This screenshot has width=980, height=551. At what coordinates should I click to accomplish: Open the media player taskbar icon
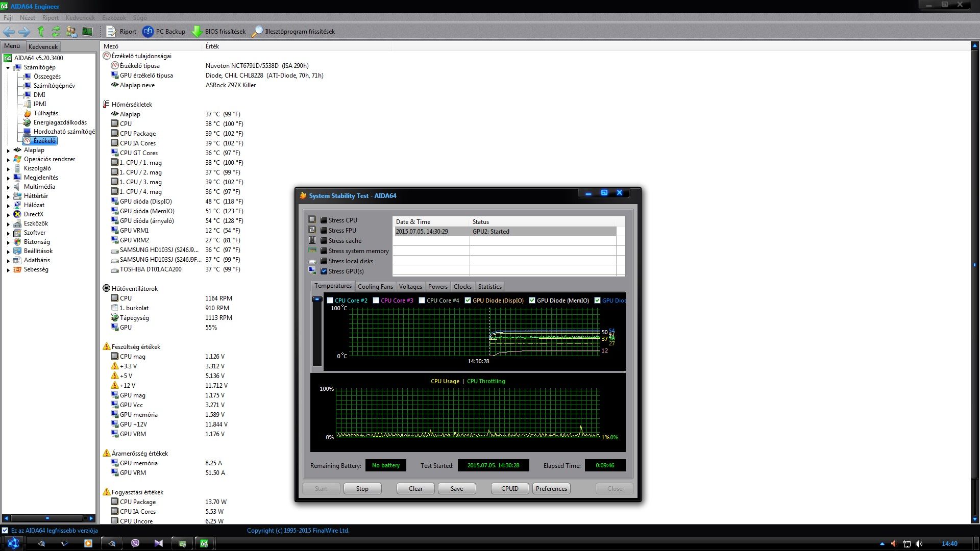coord(88,543)
